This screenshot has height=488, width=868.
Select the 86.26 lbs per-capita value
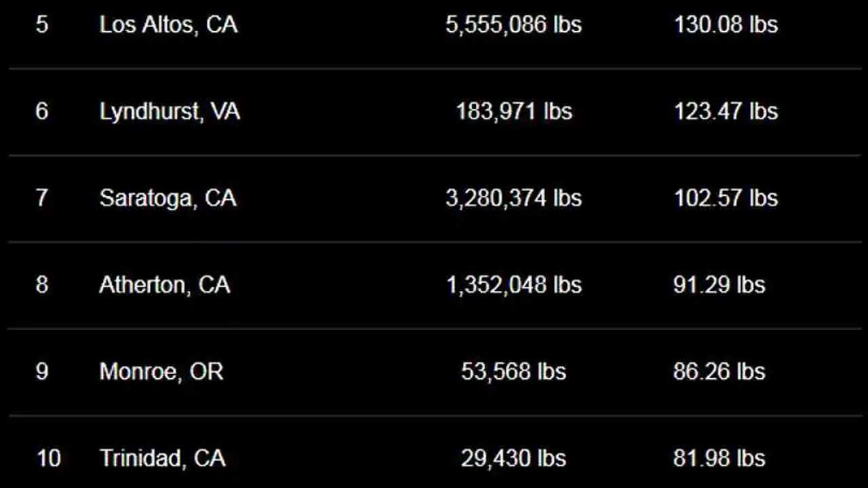(719, 371)
